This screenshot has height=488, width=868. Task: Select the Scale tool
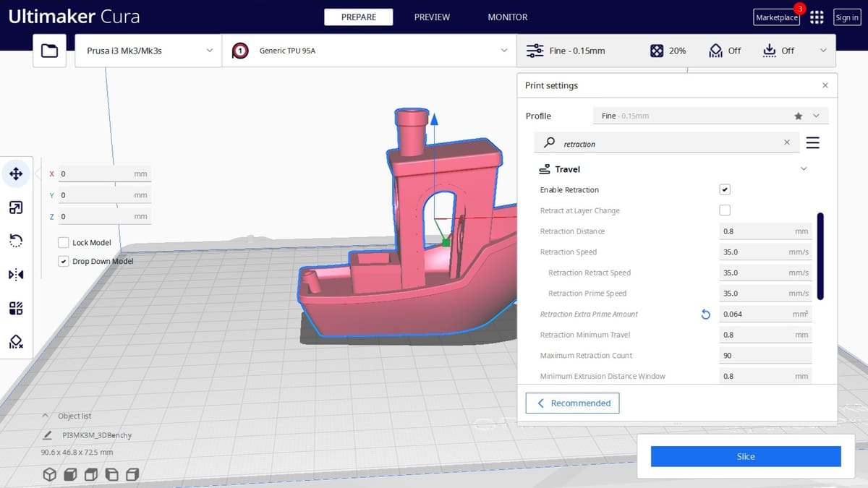(x=16, y=207)
